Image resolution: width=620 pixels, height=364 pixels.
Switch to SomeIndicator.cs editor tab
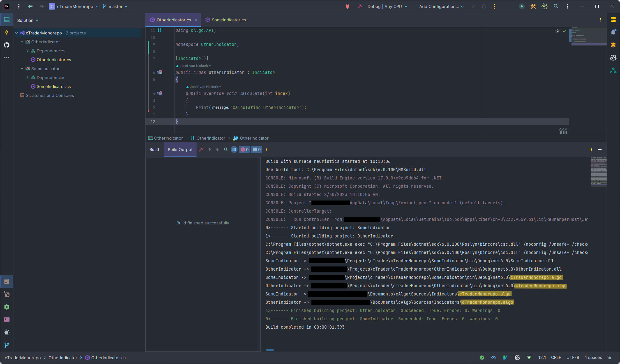(x=226, y=20)
